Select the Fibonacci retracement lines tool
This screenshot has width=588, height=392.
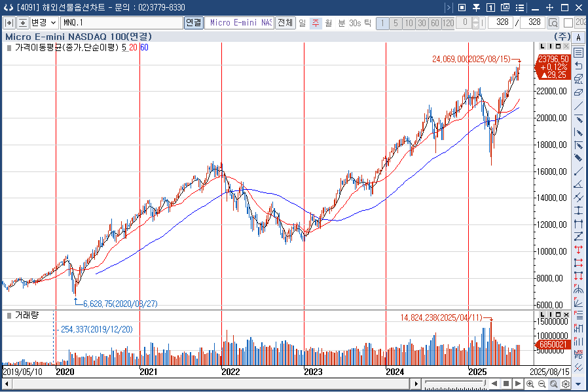[x=579, y=315]
